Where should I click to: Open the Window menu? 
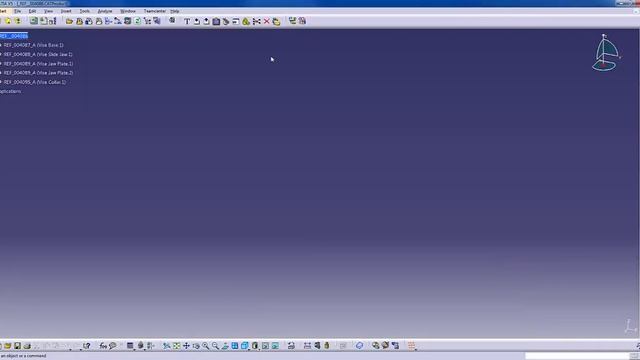pyautogui.click(x=128, y=11)
